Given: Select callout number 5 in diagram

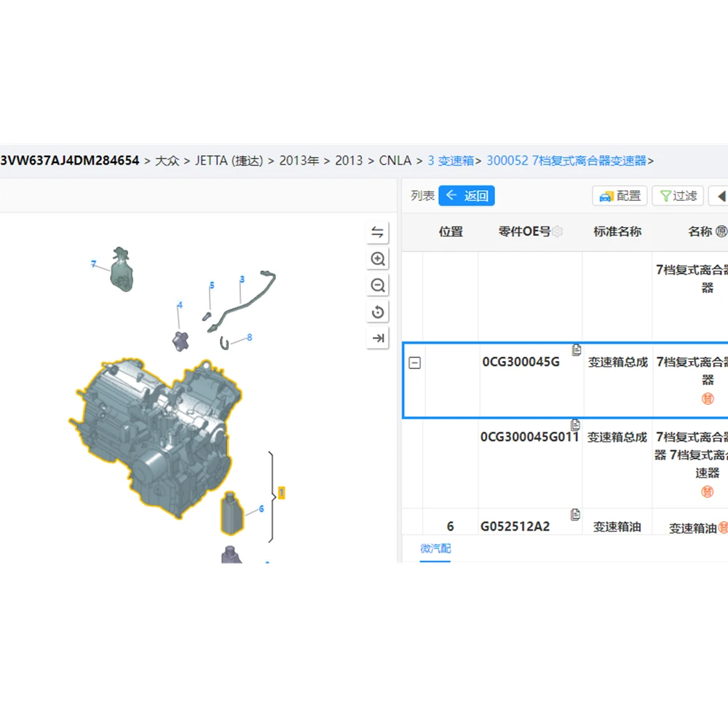Looking at the screenshot, I should [212, 285].
